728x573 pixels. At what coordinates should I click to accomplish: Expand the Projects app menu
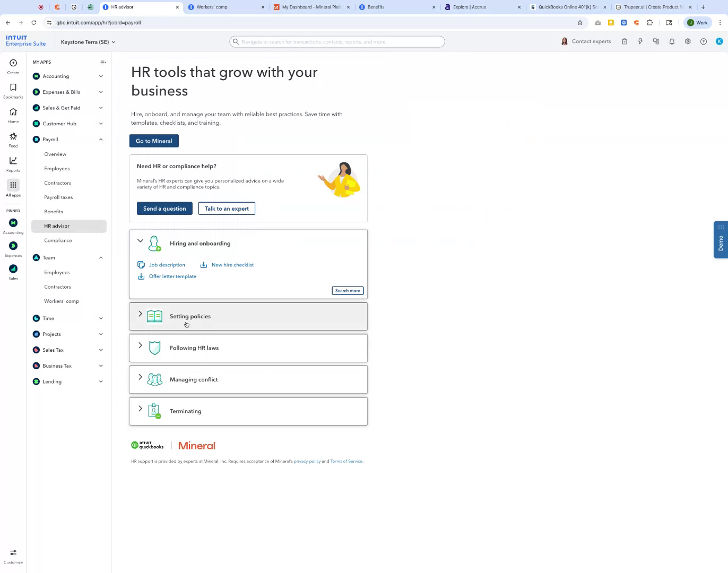(101, 334)
